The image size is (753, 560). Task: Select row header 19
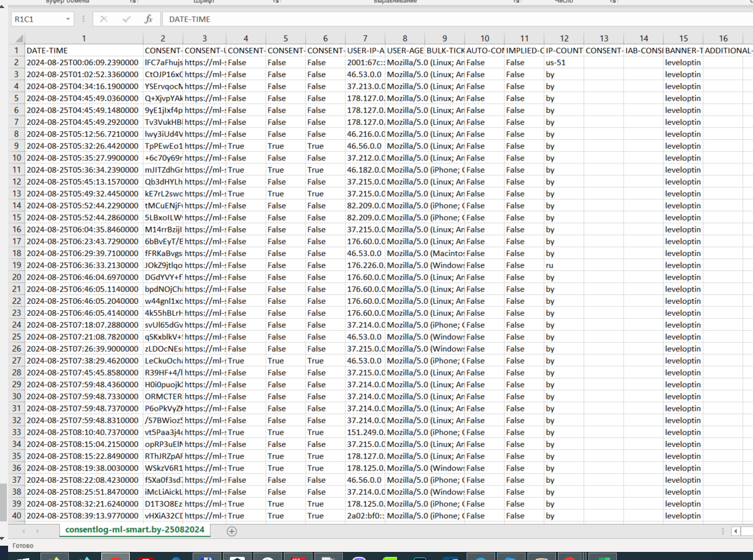tap(17, 265)
